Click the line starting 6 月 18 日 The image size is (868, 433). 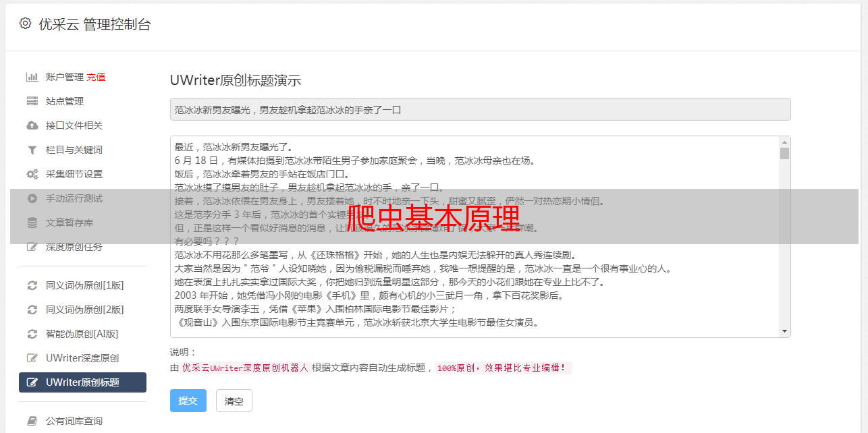point(354,161)
